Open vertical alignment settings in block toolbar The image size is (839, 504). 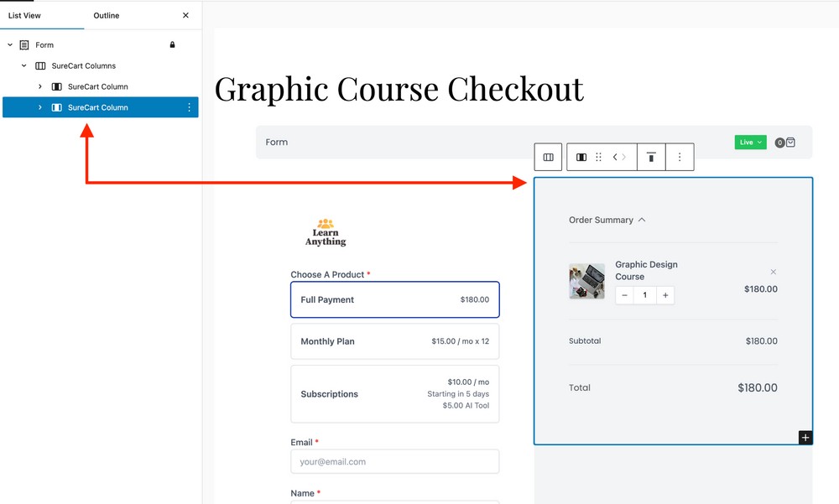651,157
